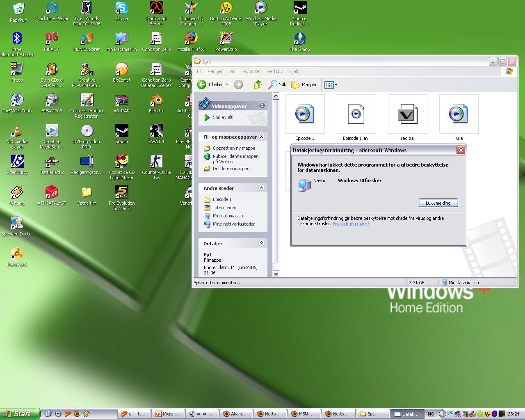Click the Windows Start button
525x420 pixels.
coord(20,414)
